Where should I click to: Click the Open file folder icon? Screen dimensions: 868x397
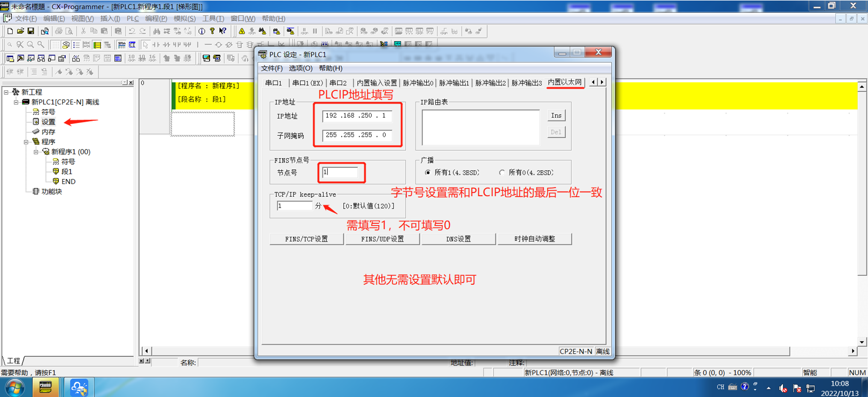20,32
